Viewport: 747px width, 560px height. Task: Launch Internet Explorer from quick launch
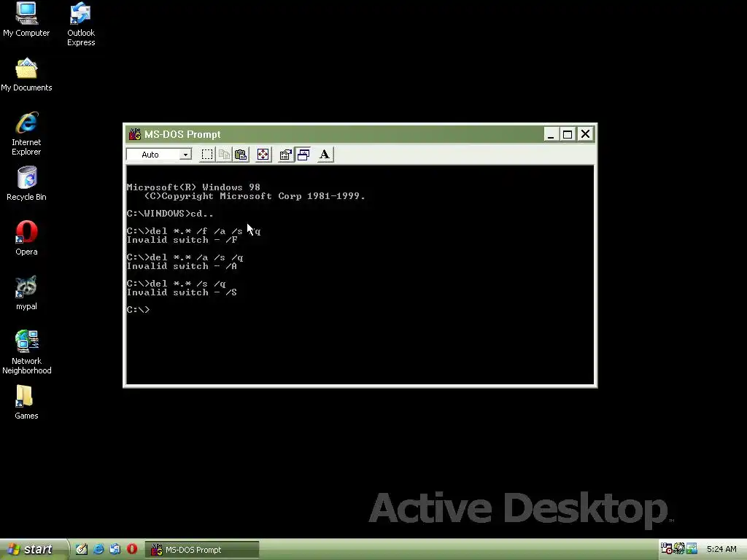pos(98,549)
